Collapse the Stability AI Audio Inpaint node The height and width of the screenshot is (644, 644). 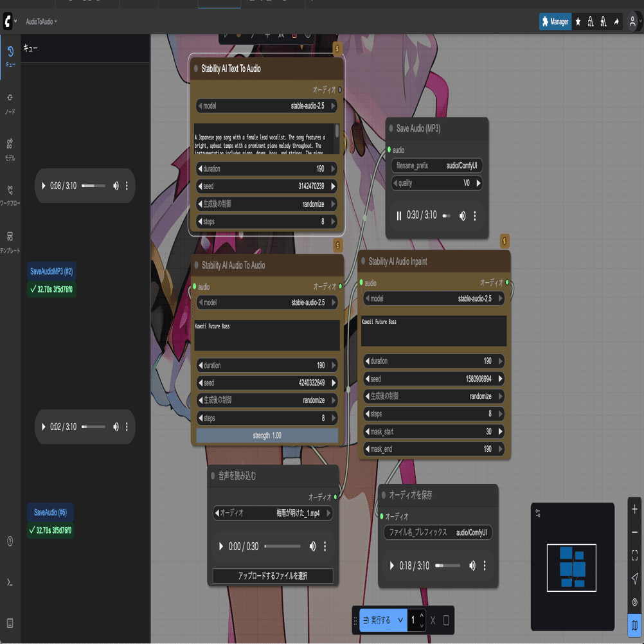[363, 261]
